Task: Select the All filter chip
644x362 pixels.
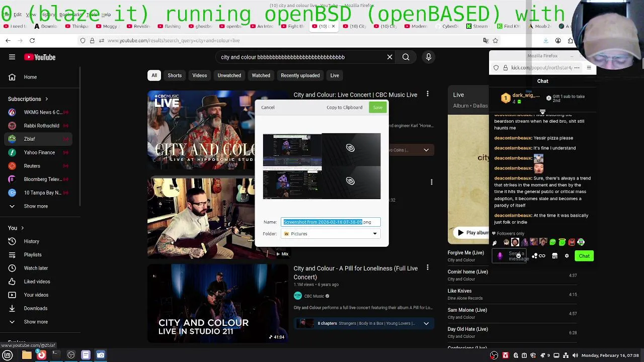Action: click(154, 75)
